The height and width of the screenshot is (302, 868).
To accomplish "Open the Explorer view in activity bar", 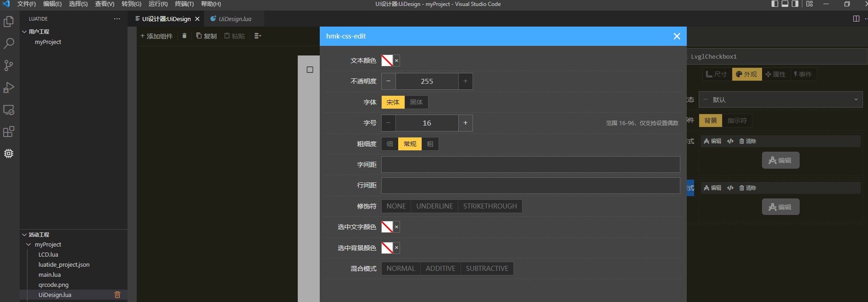I will (9, 22).
